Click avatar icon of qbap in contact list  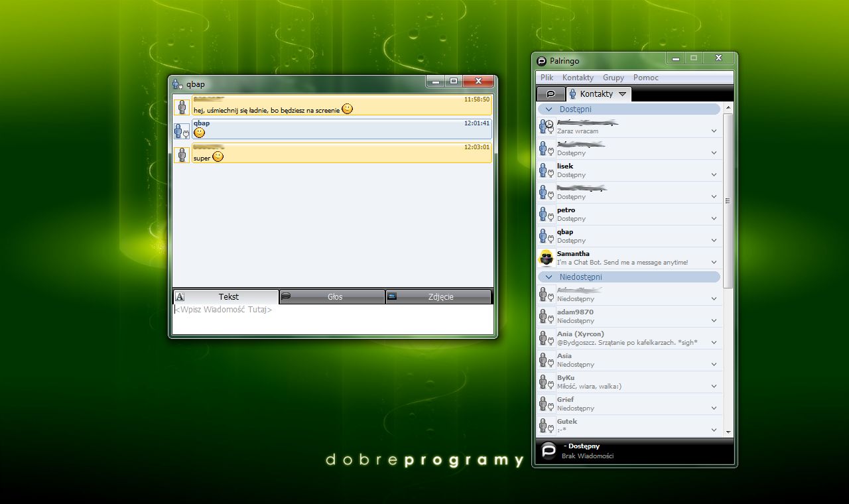point(546,236)
